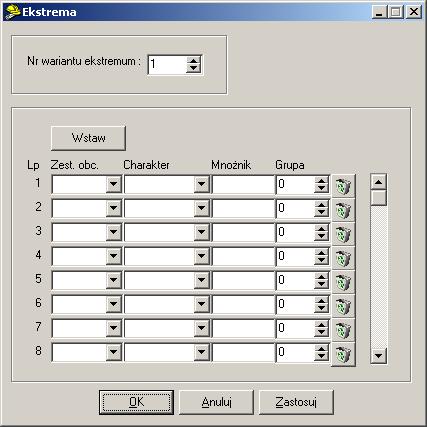Screen dimensions: 427x427
Task: Open the Zest. obc. dropdown in row 1
Action: [x=113, y=184]
